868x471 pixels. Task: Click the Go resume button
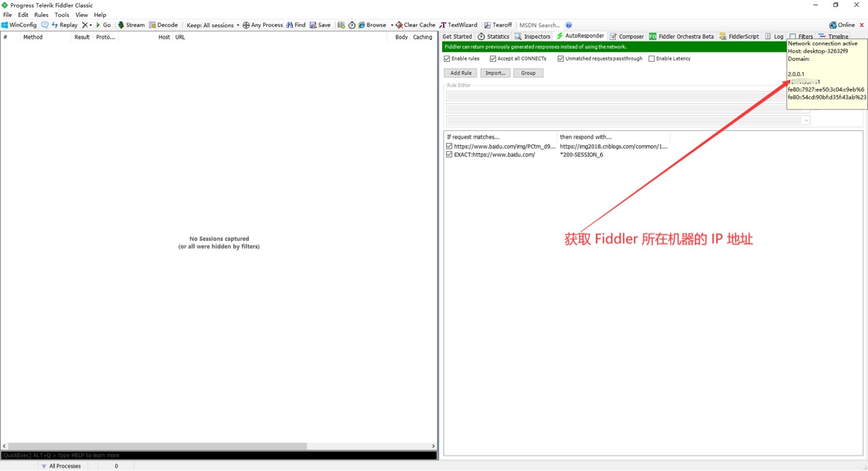click(x=103, y=25)
